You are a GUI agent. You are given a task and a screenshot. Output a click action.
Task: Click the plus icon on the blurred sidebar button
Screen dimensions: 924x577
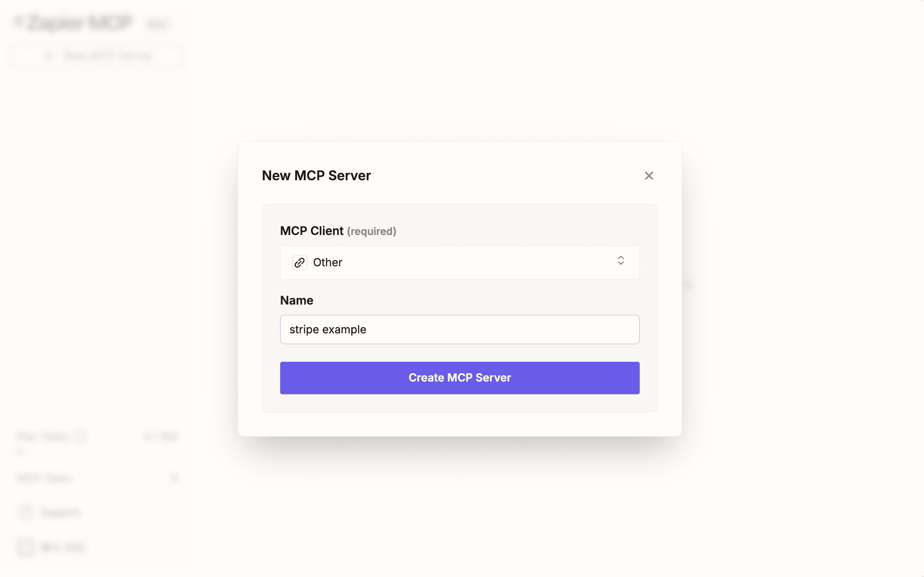click(x=49, y=56)
